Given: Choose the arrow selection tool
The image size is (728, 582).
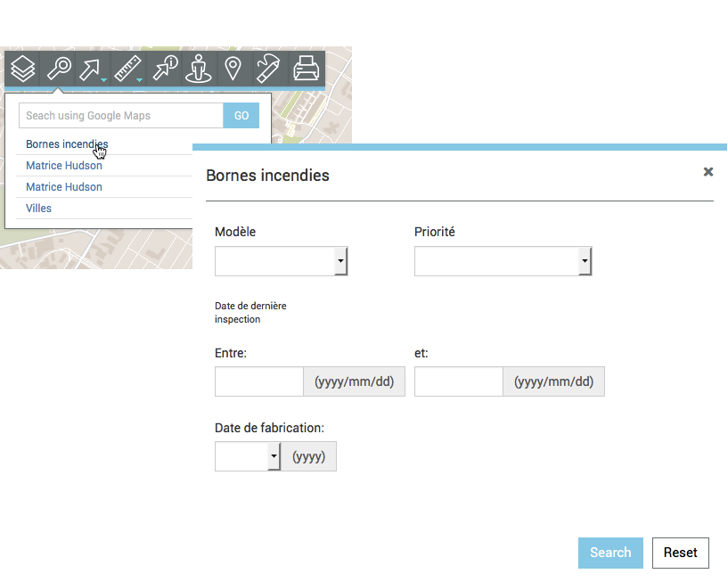Looking at the screenshot, I should tap(90, 69).
